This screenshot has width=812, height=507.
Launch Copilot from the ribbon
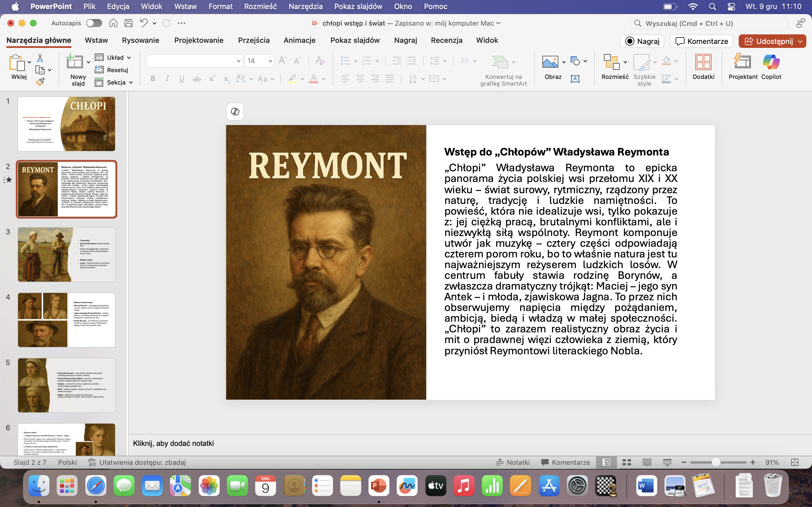[x=771, y=67]
